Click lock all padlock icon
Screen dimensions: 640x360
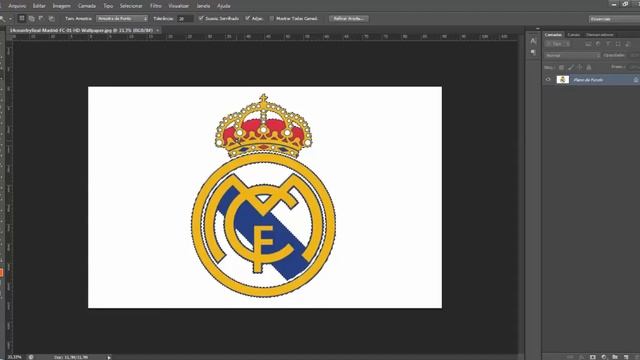point(589,67)
